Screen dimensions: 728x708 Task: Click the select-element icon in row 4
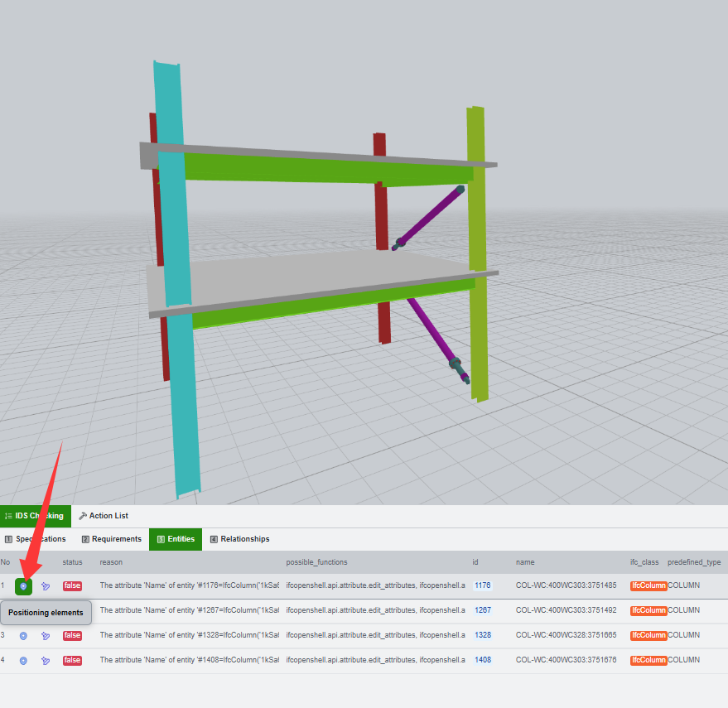pyautogui.click(x=46, y=660)
